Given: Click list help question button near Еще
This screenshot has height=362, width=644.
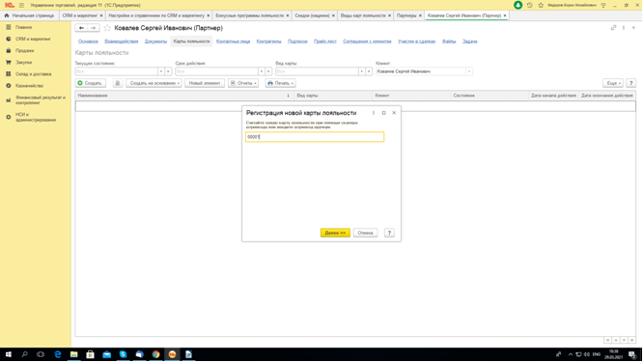Looking at the screenshot, I should [631, 83].
